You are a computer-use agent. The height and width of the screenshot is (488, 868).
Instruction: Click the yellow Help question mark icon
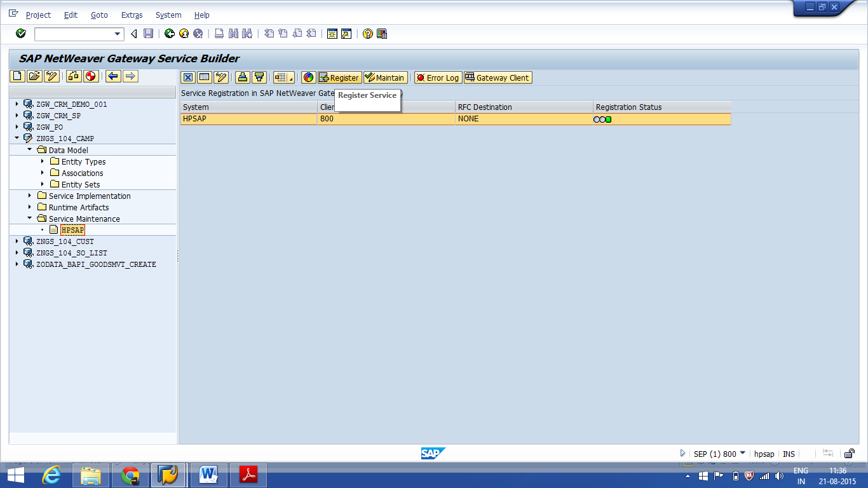(368, 34)
